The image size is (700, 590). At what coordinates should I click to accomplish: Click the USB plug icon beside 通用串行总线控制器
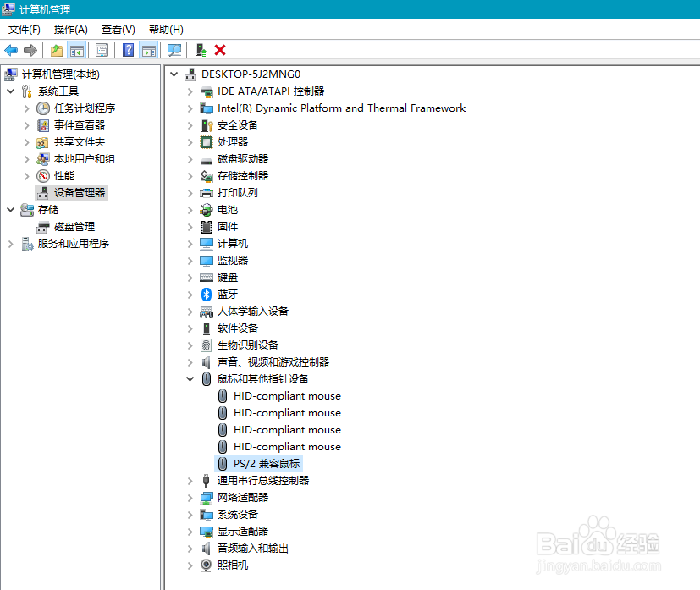tap(206, 481)
